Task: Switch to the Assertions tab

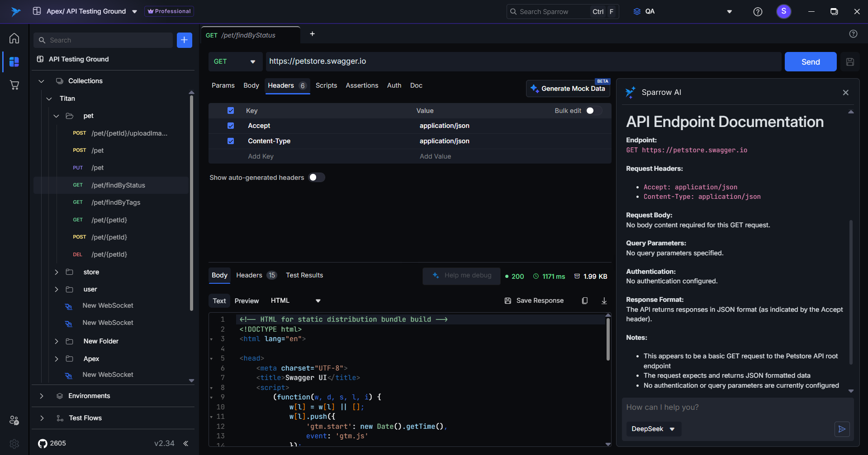Action: [362, 85]
